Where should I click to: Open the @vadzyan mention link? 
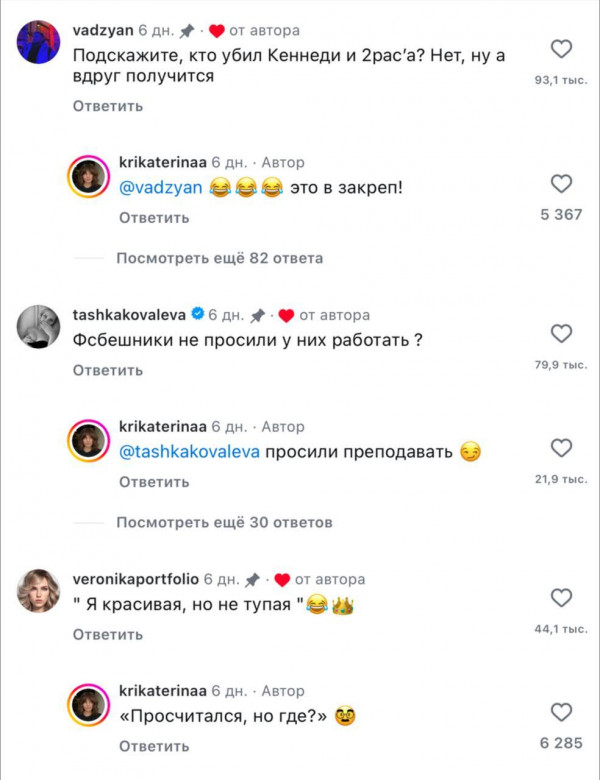click(x=160, y=188)
